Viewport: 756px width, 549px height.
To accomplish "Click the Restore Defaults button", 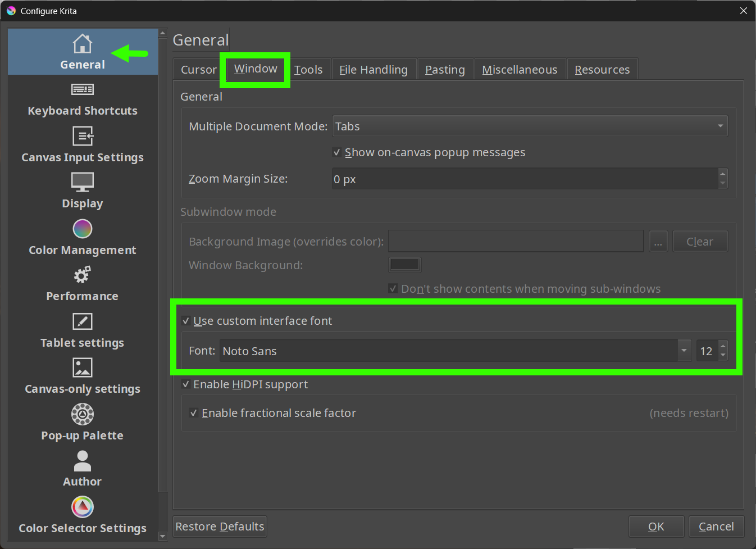I will [219, 526].
